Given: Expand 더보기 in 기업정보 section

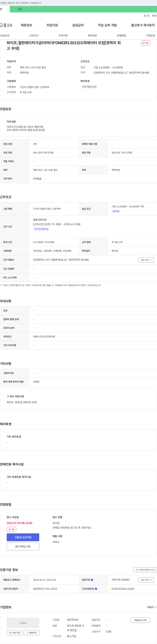Looking at the screenshot, I should (x=152, y=607).
